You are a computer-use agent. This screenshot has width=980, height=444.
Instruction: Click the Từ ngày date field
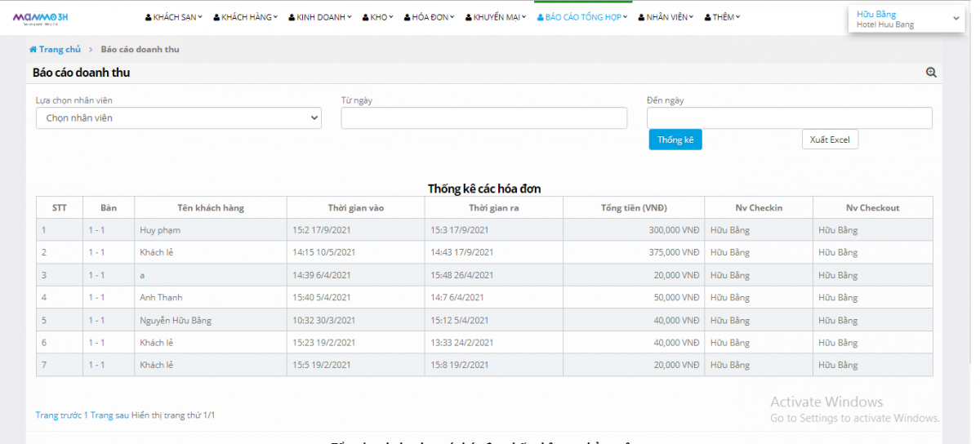coord(484,118)
